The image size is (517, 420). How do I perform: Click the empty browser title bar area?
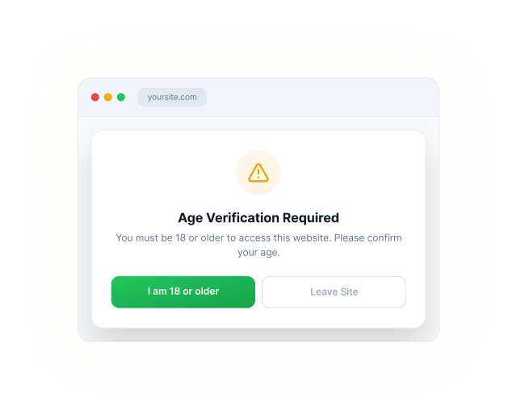(322, 97)
